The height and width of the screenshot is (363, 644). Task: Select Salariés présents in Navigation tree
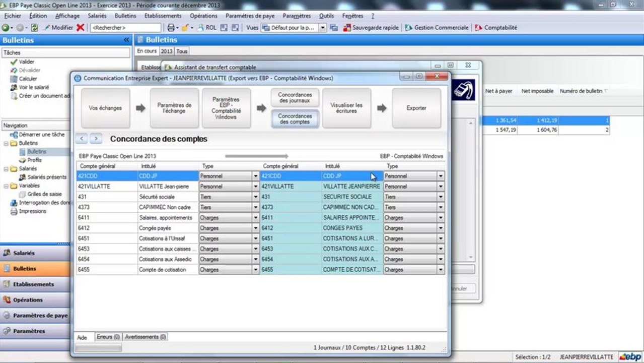click(43, 177)
